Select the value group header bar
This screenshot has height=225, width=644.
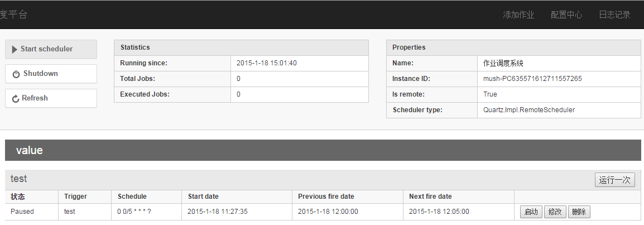point(323,150)
